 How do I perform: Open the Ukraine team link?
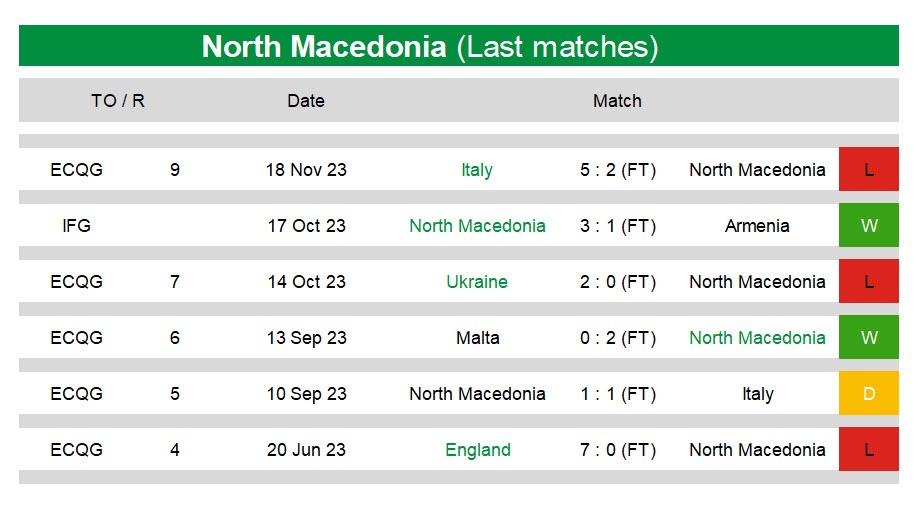[477, 282]
